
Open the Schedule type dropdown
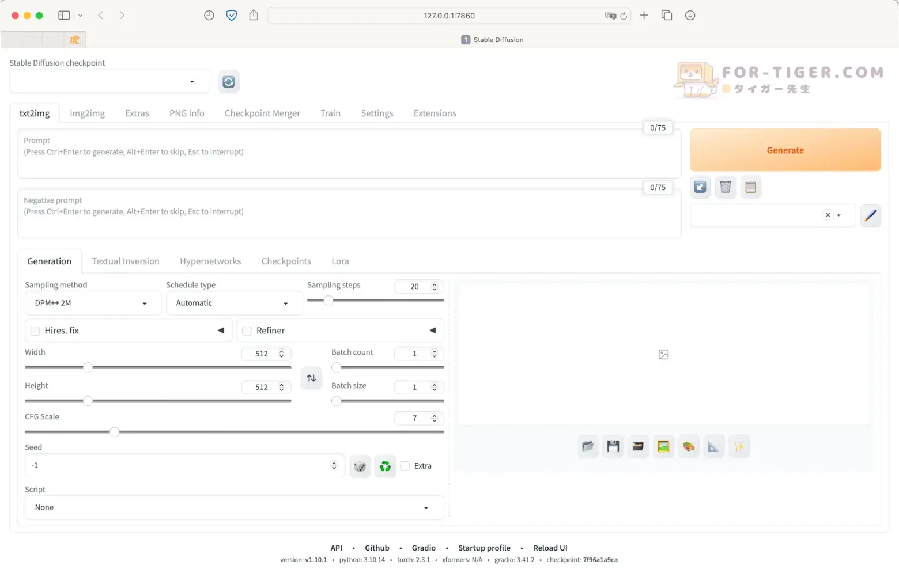point(234,304)
